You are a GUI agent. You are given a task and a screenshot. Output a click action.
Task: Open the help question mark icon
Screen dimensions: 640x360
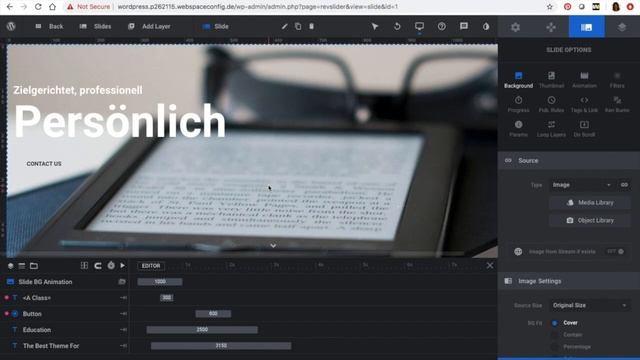click(442, 27)
